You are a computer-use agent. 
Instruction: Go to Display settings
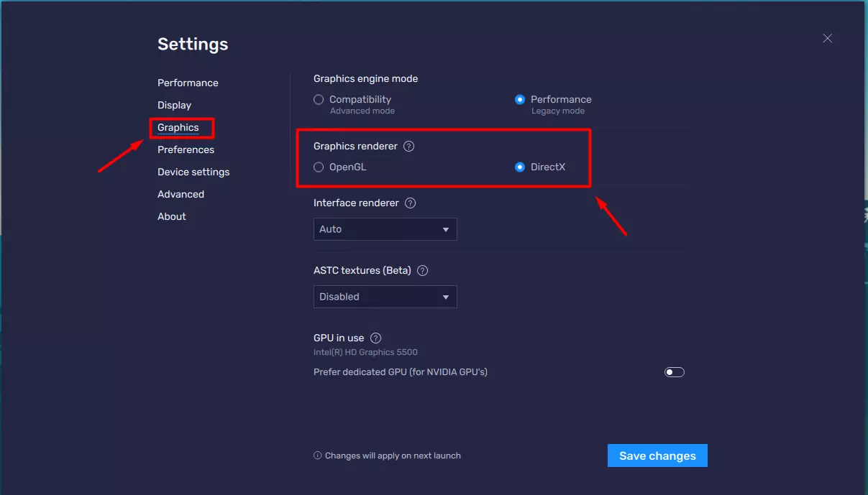(174, 105)
